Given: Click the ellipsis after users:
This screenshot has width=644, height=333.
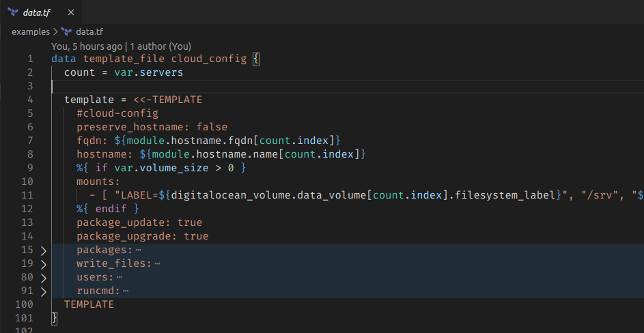Looking at the screenshot, I should (119, 278).
